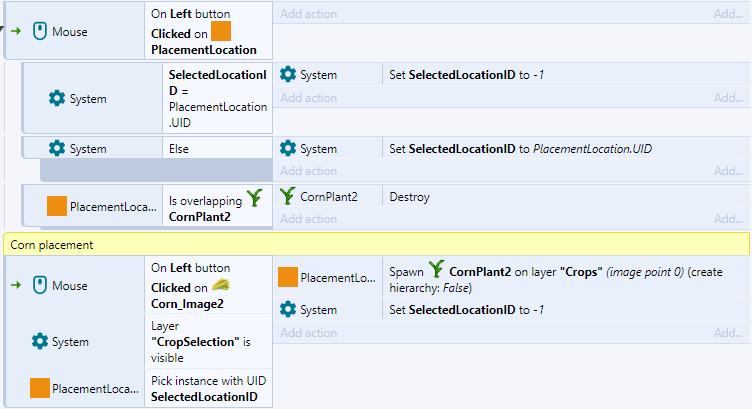Click CornPlant2 icon inside Spawn action text
This screenshot has width=752, height=409.
pyautogui.click(x=436, y=269)
